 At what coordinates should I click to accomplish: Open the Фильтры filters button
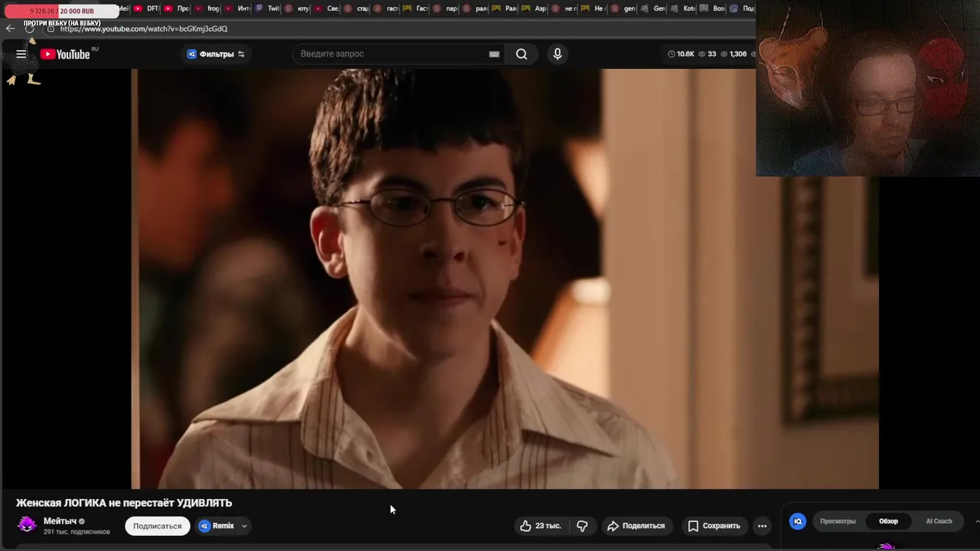(216, 54)
